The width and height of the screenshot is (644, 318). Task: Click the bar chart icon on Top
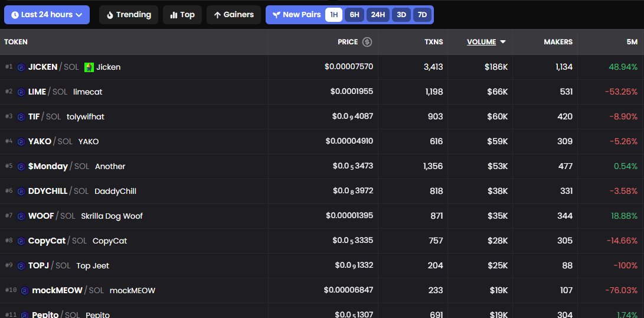coord(174,15)
